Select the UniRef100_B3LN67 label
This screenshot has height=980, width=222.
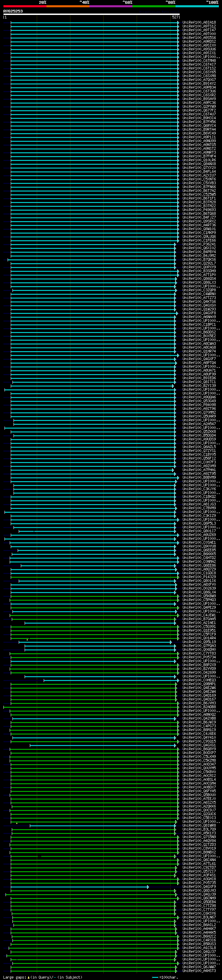(x=199, y=917)
